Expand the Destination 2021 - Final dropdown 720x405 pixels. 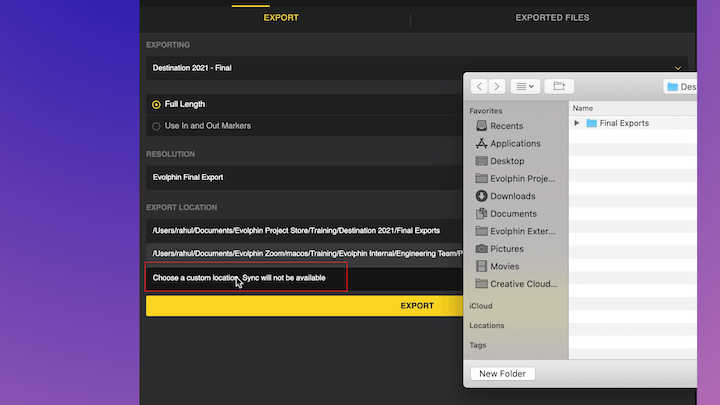[x=416, y=68]
